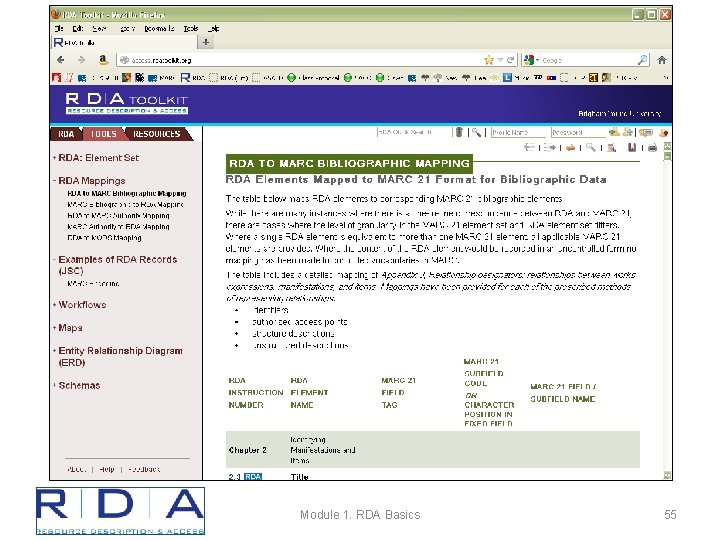Open the address bar history dropdown arrow
Viewport: 720px width, 540px height.
pyautogui.click(x=501, y=60)
